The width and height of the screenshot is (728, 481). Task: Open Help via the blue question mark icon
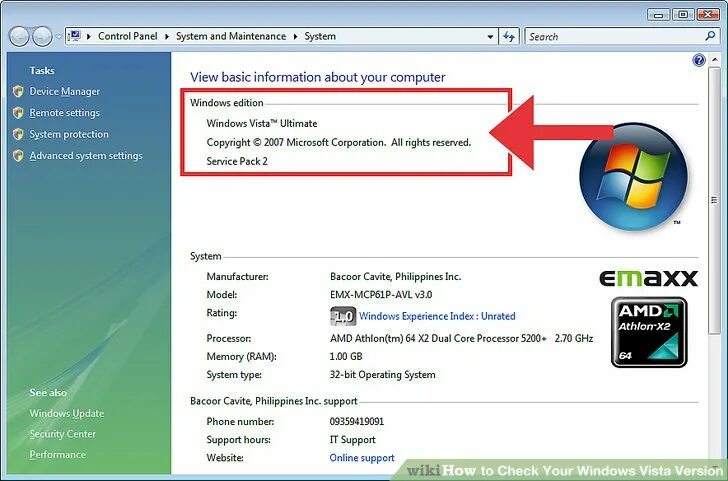tap(699, 60)
